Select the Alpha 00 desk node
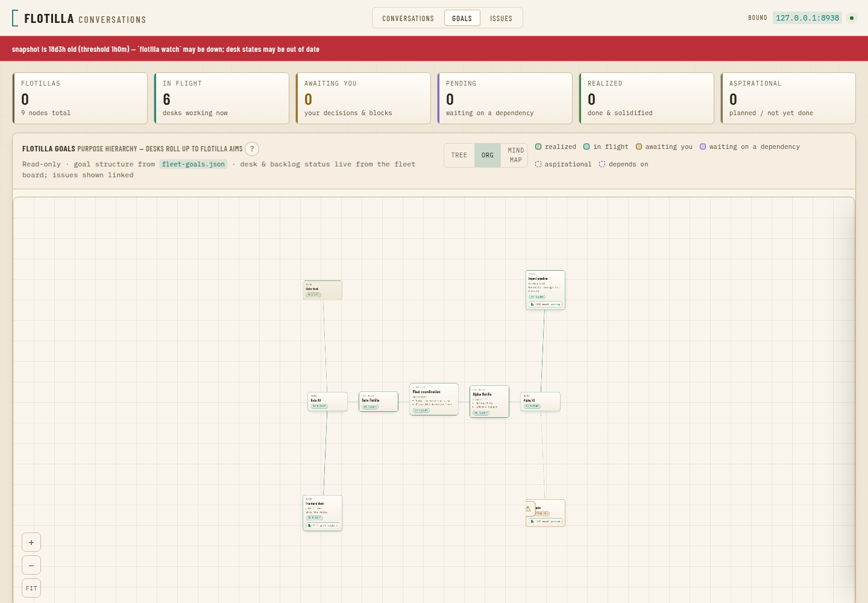The width and height of the screenshot is (868, 603). click(x=541, y=402)
